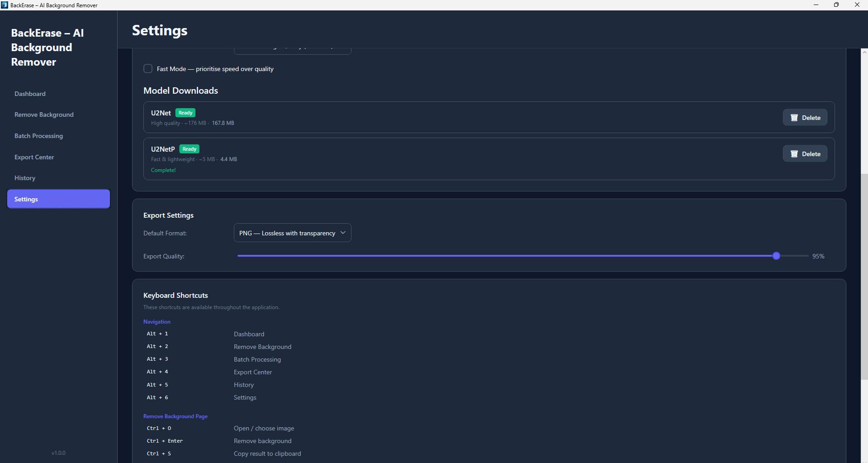Click the BackErase app icon in the title bar

click(5, 5)
